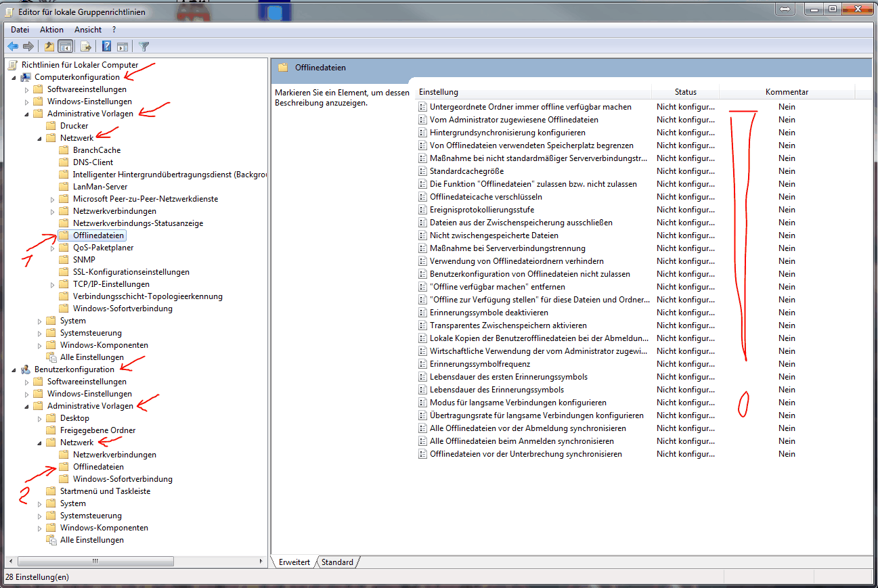The image size is (878, 588).
Task: Select 'Hintergrundsynchronisierung konfigurieren' setting
Action: pyautogui.click(x=508, y=133)
